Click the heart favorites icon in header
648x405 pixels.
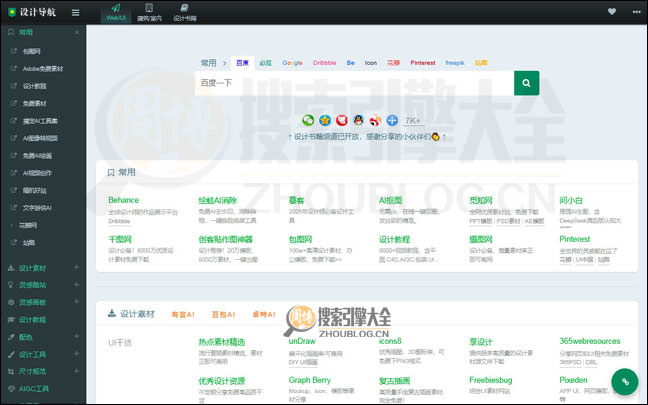pyautogui.click(x=612, y=12)
